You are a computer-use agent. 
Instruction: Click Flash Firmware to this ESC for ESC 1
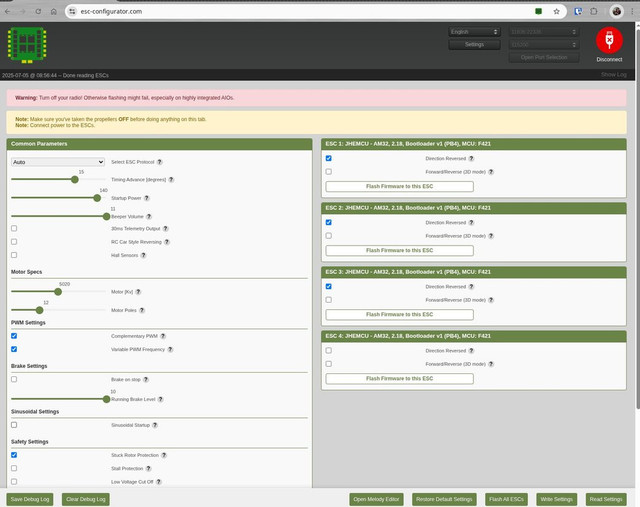point(400,187)
